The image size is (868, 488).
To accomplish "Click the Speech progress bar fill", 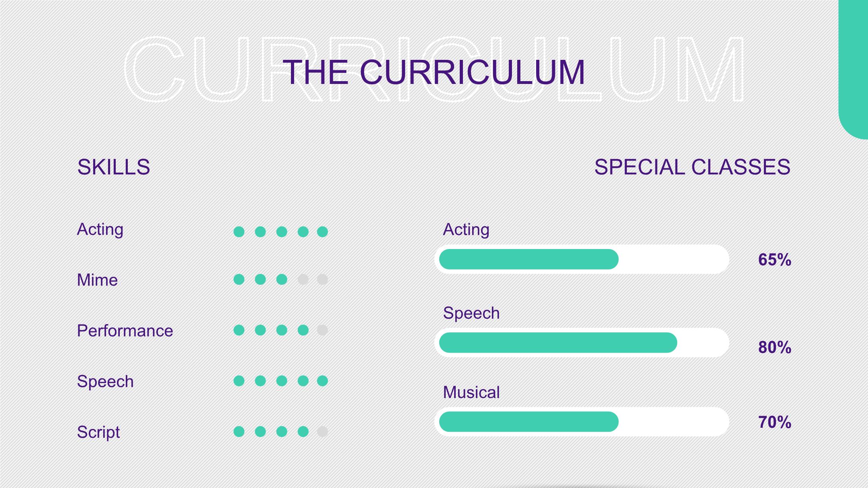I will tap(558, 343).
